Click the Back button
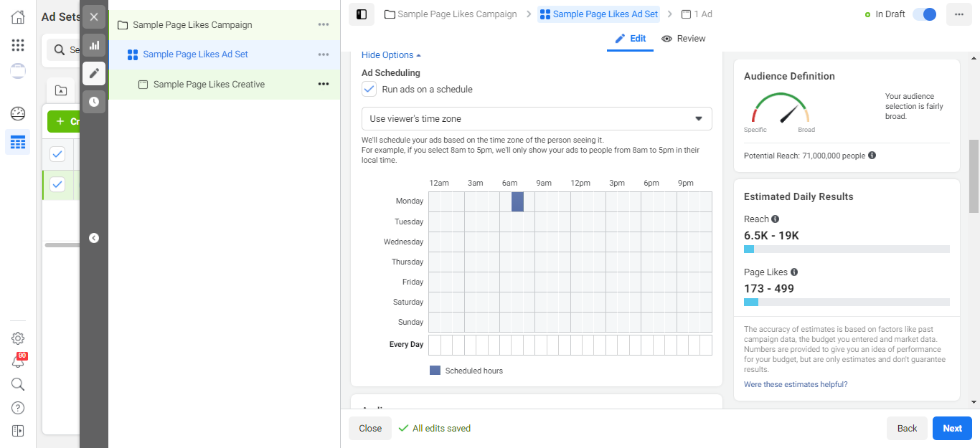 907,429
